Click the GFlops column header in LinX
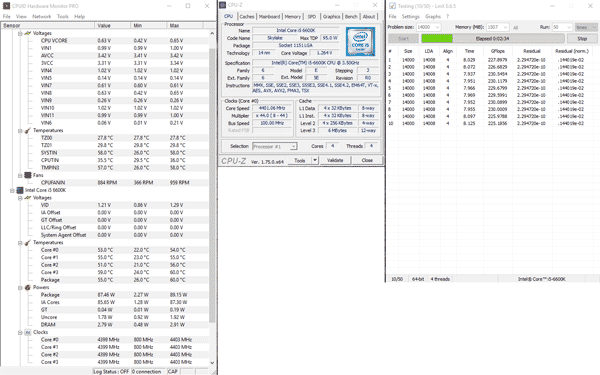600x375 pixels. pos(498,51)
